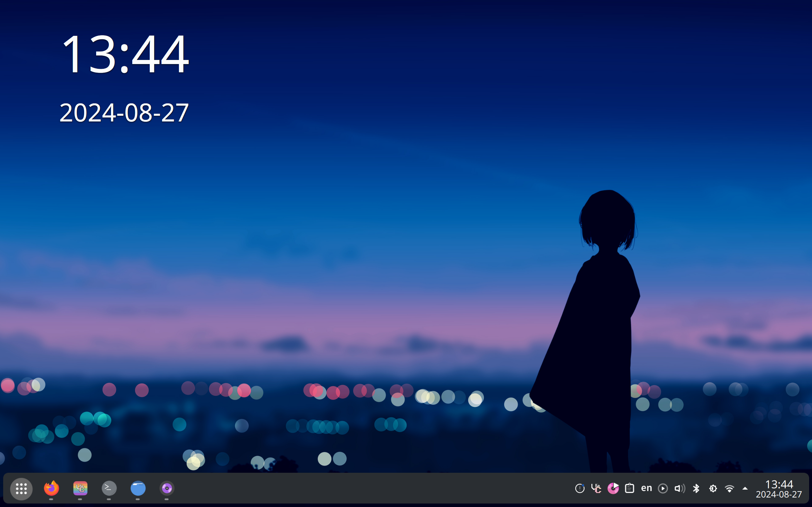Switch the 'en' keyboard layout indicator
812x507 pixels.
point(646,488)
